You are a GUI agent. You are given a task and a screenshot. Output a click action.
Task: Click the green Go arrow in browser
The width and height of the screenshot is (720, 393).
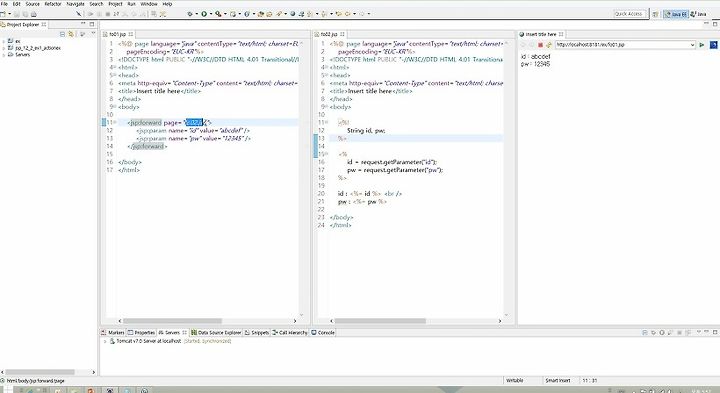click(702, 45)
